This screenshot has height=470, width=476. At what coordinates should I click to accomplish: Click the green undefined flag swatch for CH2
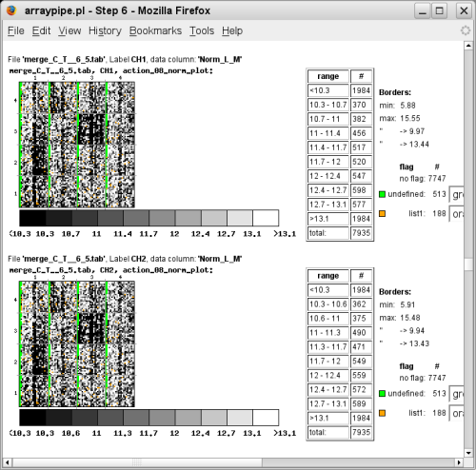383,394
